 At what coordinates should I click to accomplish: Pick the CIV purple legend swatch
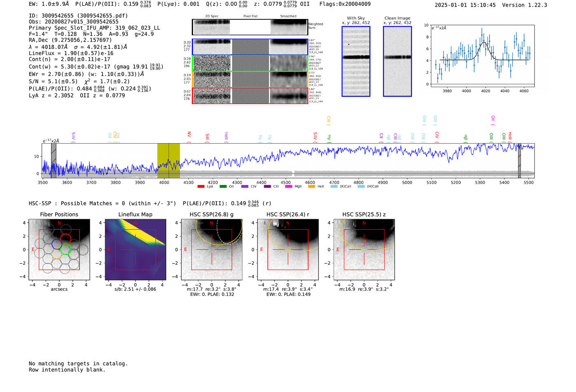pos(245,186)
